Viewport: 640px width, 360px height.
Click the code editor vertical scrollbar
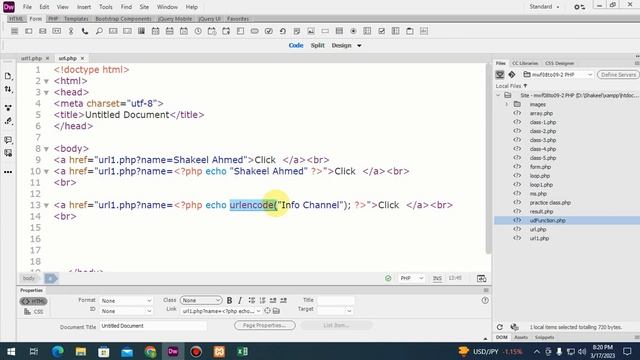[488, 159]
